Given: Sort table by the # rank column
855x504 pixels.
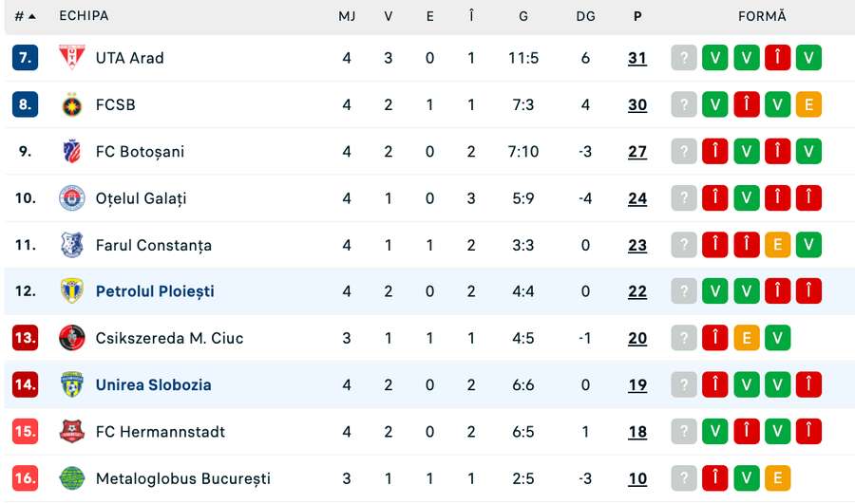Looking at the screenshot, I should pyautogui.click(x=25, y=16).
